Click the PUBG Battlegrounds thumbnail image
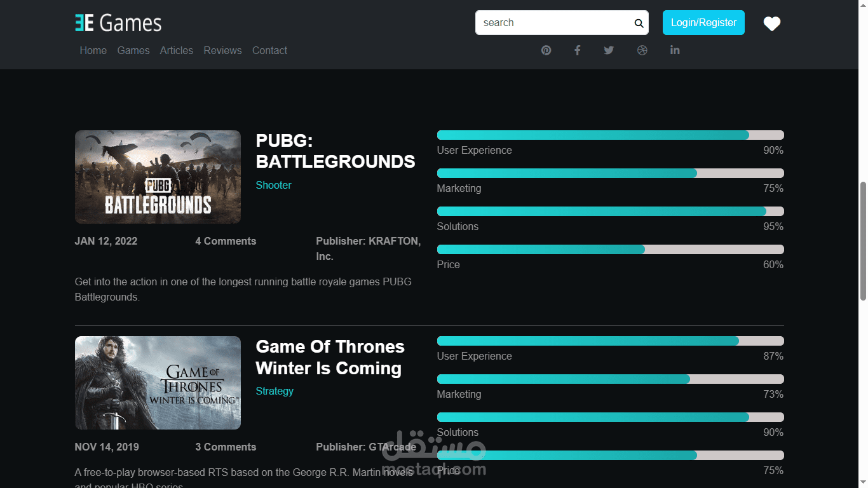 [x=158, y=177]
